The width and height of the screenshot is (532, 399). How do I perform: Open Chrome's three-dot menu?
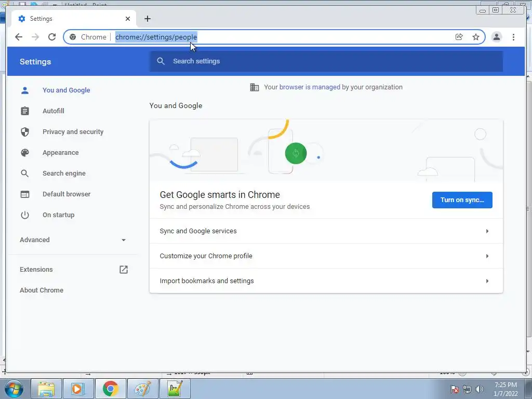point(513,37)
